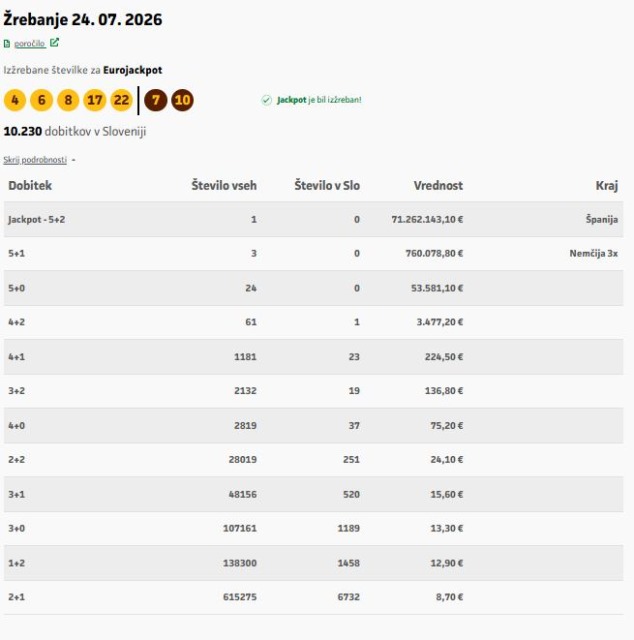Click the value 224,50 €
The width and height of the screenshot is (634, 640).
point(444,357)
